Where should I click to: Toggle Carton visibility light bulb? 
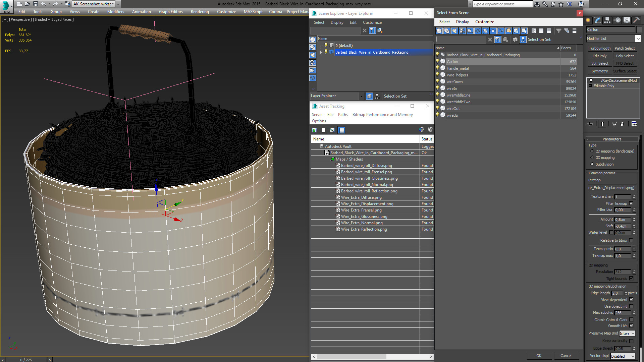tap(437, 61)
